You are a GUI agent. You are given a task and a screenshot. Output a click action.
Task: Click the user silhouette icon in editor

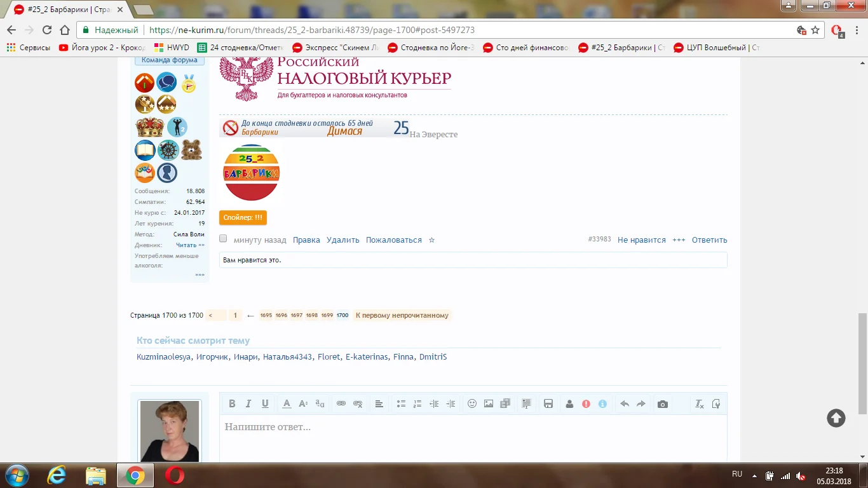click(x=569, y=403)
